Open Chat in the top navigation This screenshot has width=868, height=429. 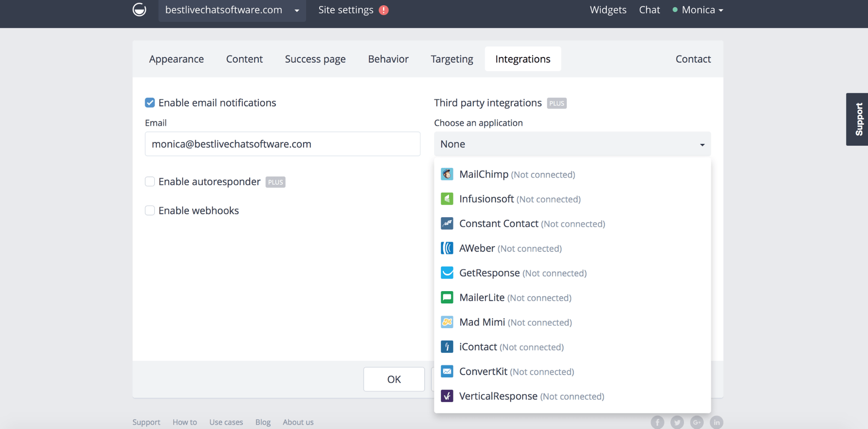coord(650,10)
